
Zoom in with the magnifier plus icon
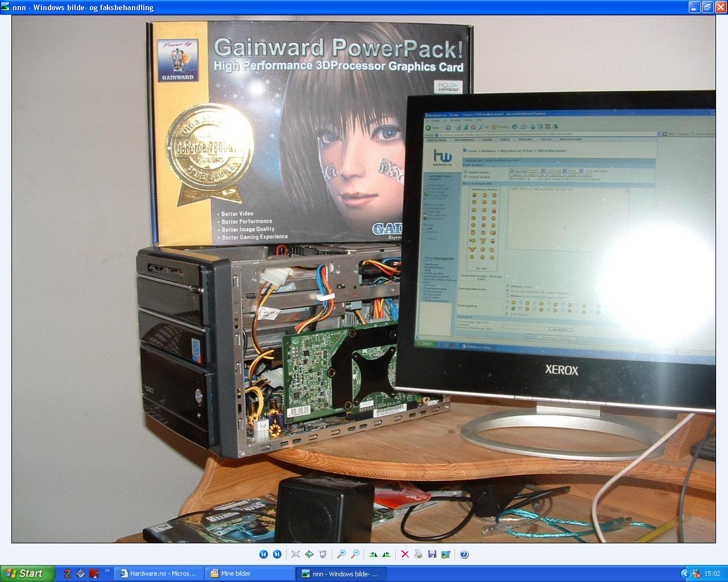pyautogui.click(x=341, y=554)
